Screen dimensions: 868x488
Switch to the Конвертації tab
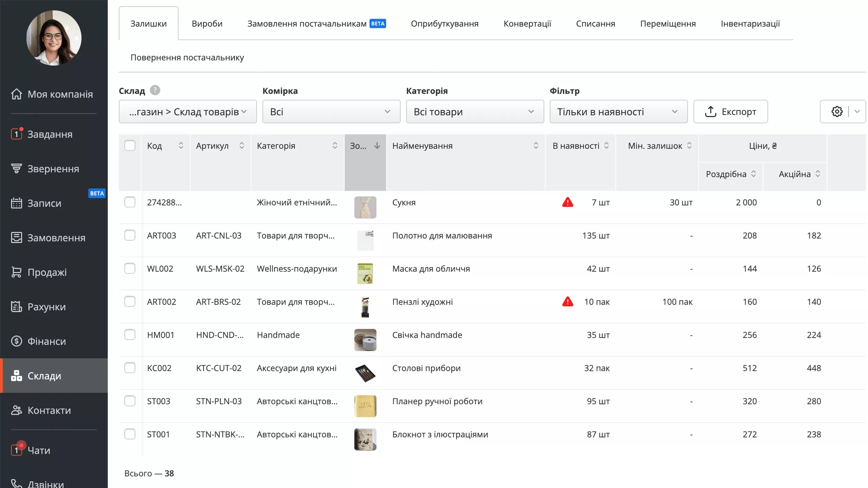pyautogui.click(x=527, y=23)
